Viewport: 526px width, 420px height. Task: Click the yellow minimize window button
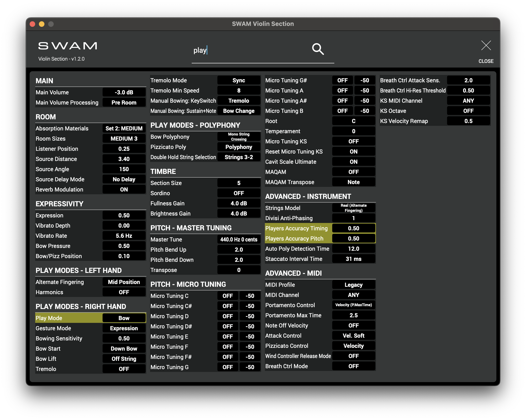42,24
